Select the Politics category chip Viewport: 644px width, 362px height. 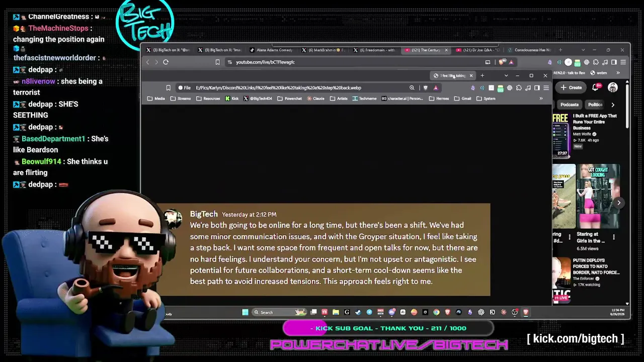(595, 105)
